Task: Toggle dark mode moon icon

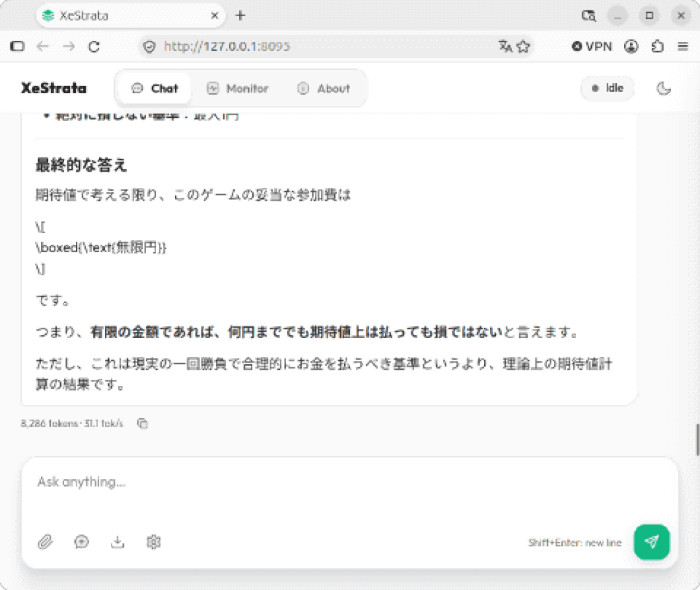Action: coord(664,88)
